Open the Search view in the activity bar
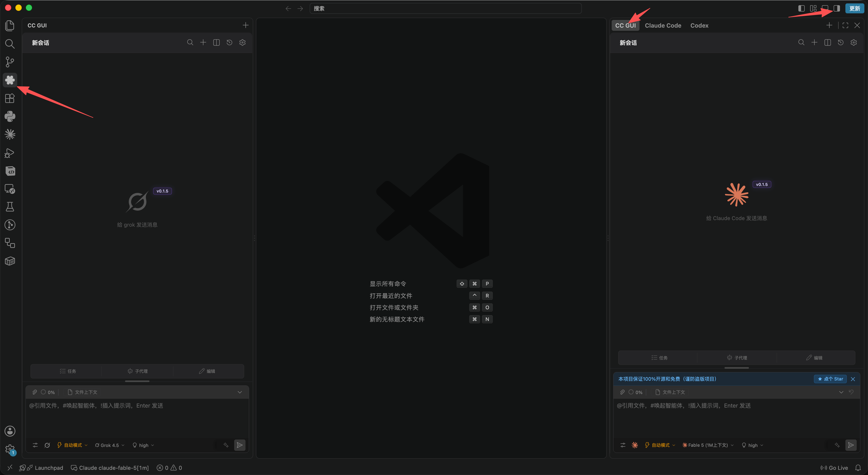Screen dimensions: 868x475 (x=10, y=44)
